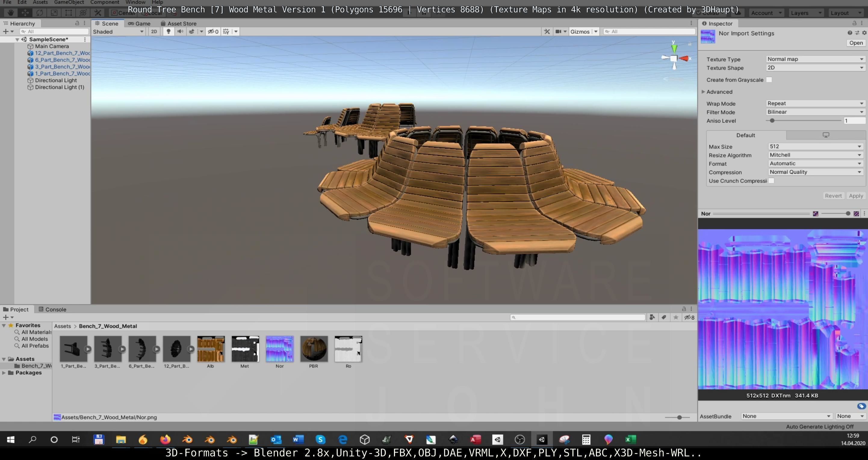Open scene component tools icon

click(547, 31)
